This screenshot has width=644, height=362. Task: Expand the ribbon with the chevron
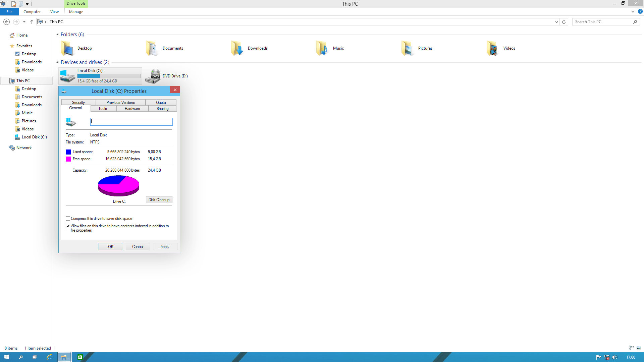633,12
